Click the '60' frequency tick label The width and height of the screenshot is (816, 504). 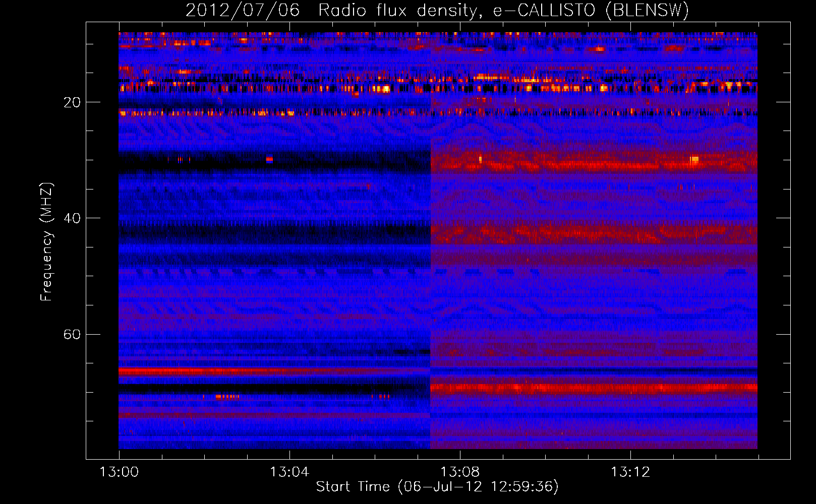72,335
